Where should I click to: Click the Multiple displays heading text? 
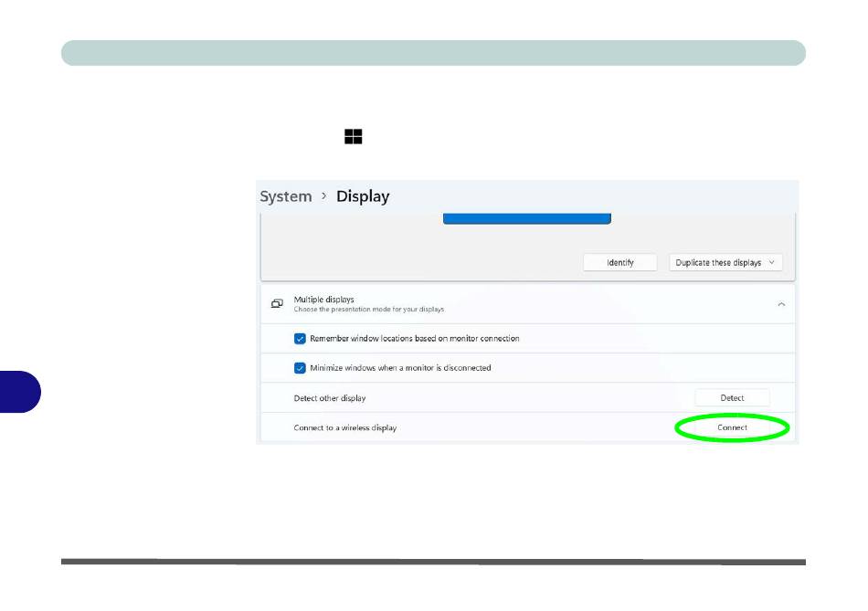coord(323,299)
